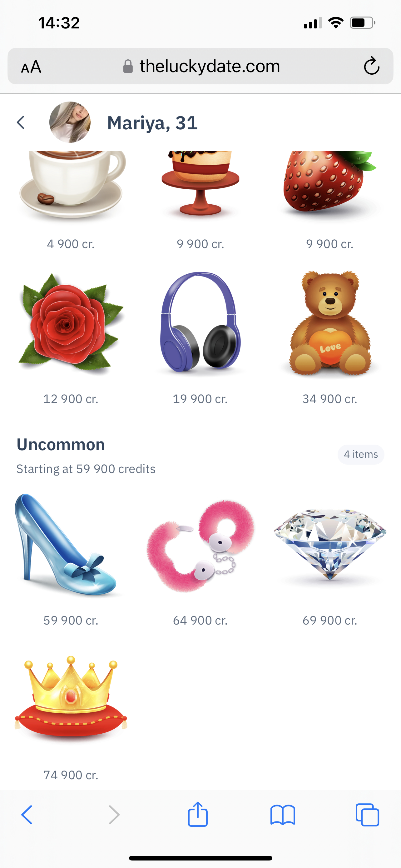Choose the cake gift for 9 900 cr.
Viewport: 401px width, 868px height.
[x=200, y=184]
